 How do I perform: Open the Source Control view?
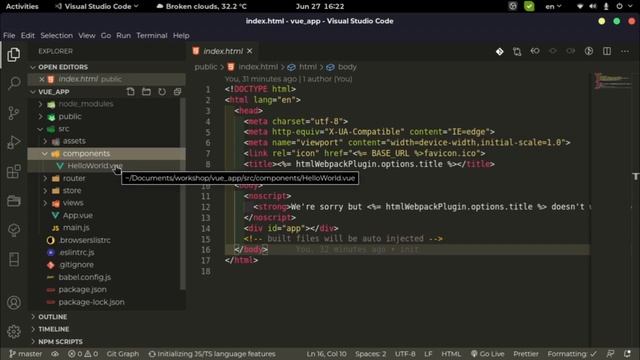click(x=13, y=113)
